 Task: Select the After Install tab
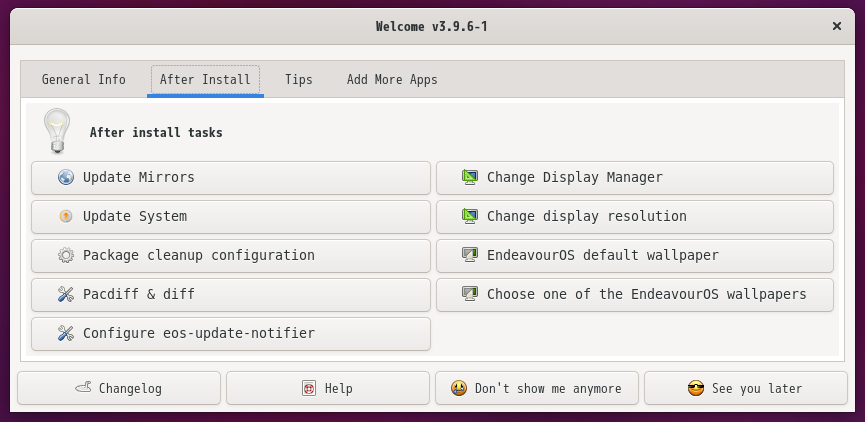[x=205, y=79]
